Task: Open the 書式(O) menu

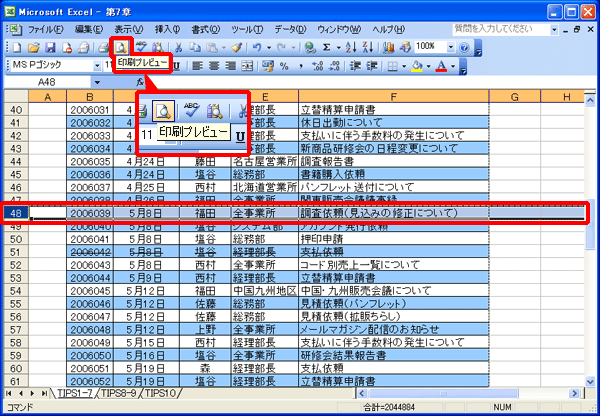Action: (206, 29)
